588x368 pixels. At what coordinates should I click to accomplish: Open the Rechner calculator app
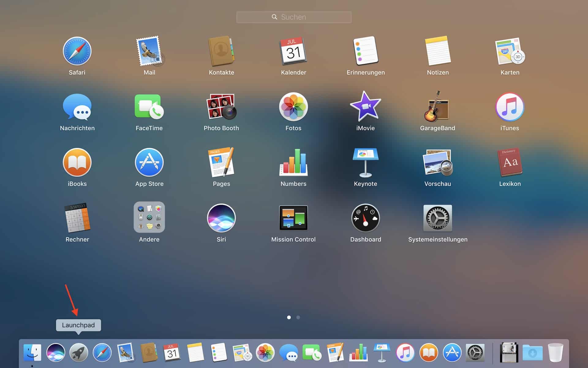click(x=77, y=218)
